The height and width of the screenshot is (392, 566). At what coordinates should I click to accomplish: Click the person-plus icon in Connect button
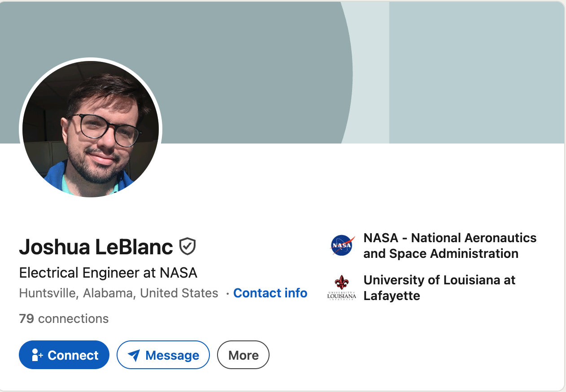point(37,355)
